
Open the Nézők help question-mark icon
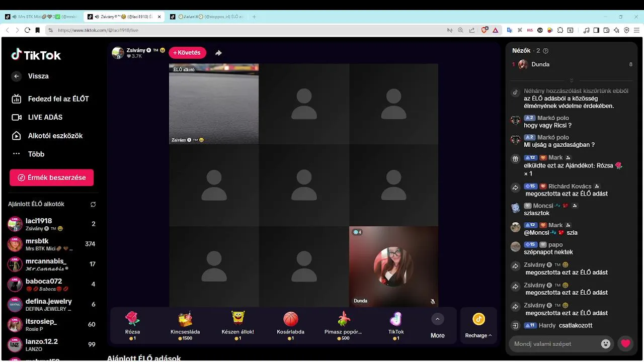pos(546,51)
